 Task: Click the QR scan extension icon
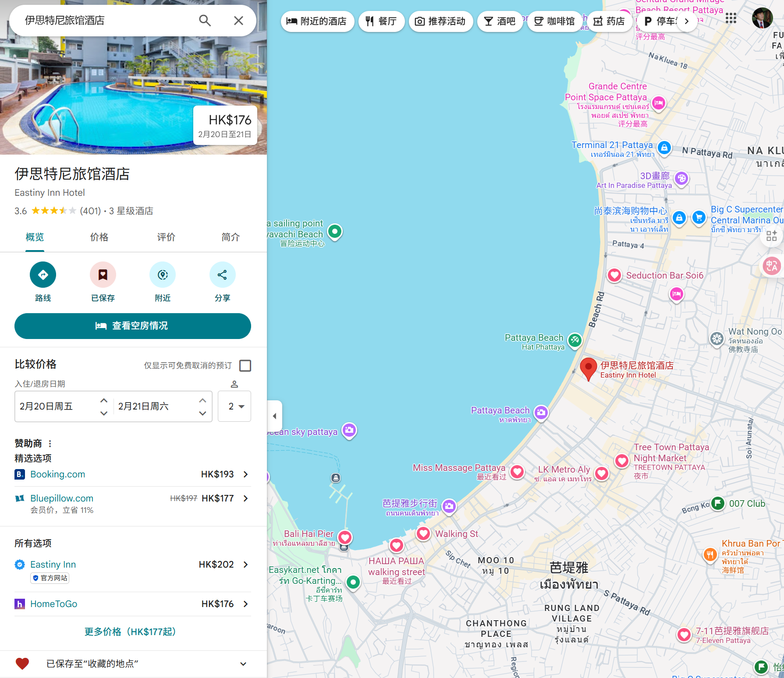point(772,236)
